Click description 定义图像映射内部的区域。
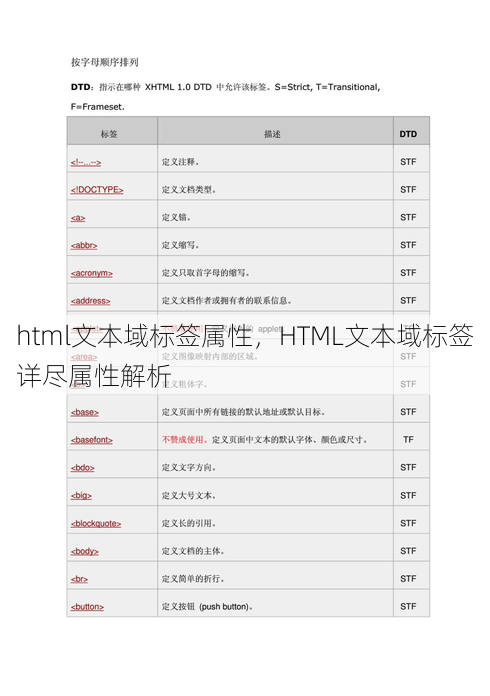This screenshot has height=696, width=490. click(209, 356)
